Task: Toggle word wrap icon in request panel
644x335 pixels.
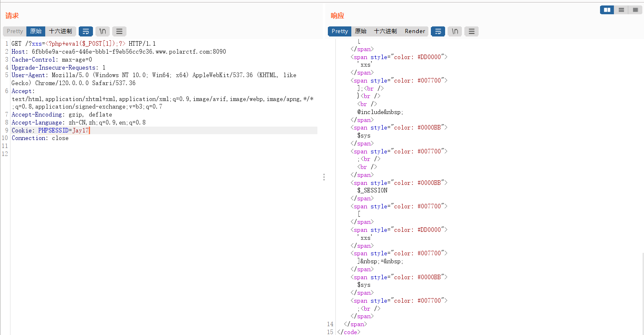Action: click(x=86, y=31)
